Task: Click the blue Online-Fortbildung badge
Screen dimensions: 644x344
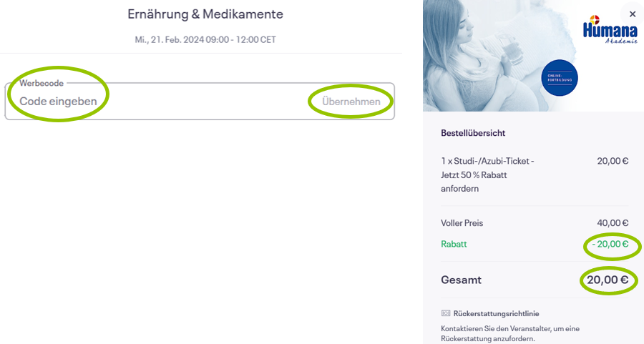Action: coord(560,78)
